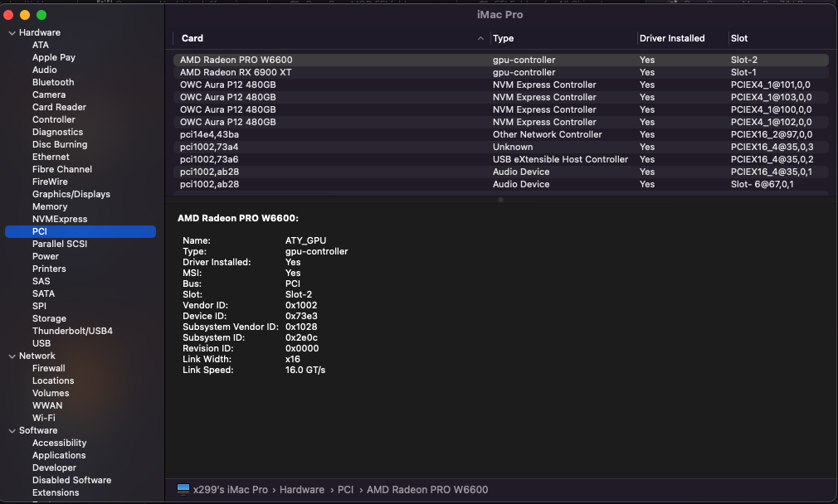The image size is (838, 504).
Task: Collapse the Hardware section in the sidebar
Action: coord(12,32)
